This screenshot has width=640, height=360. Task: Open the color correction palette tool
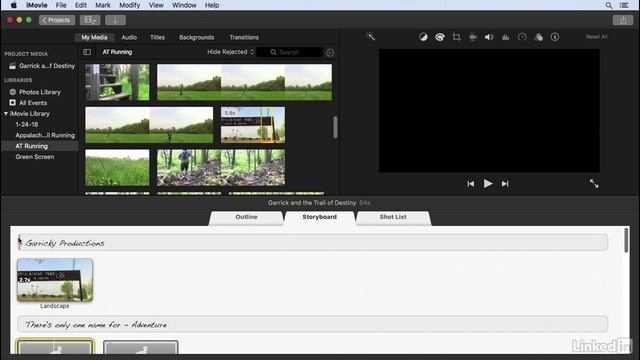pos(440,37)
